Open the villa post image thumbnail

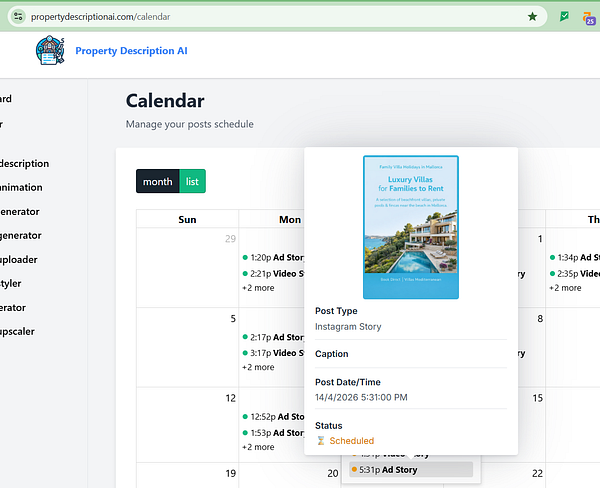(411, 227)
